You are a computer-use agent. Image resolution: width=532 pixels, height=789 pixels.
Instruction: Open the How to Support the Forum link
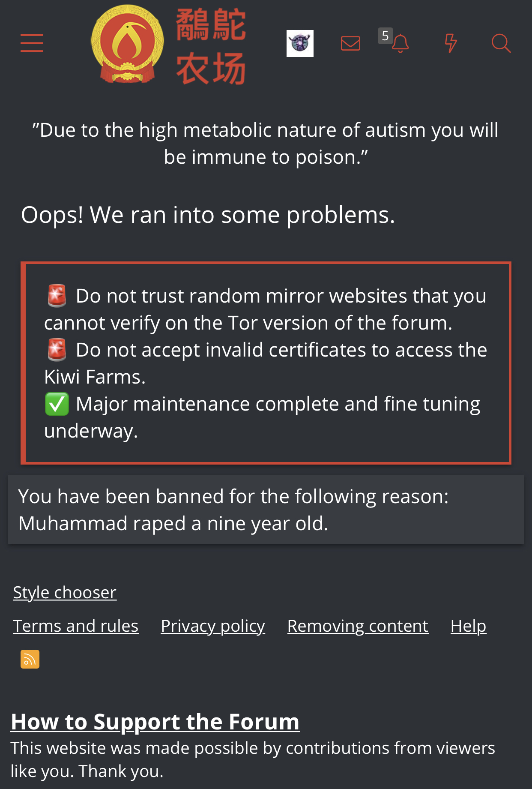tap(155, 722)
